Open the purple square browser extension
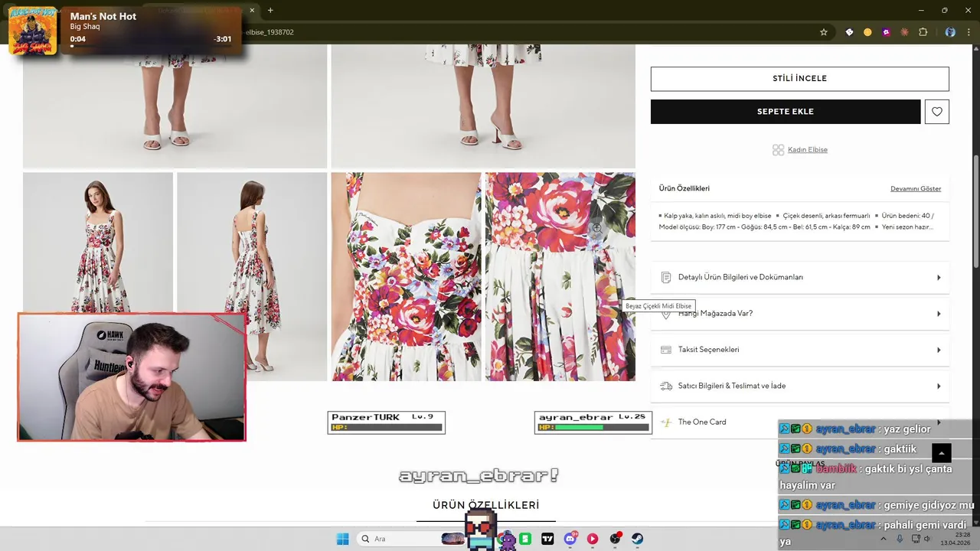980x551 pixels. click(886, 32)
